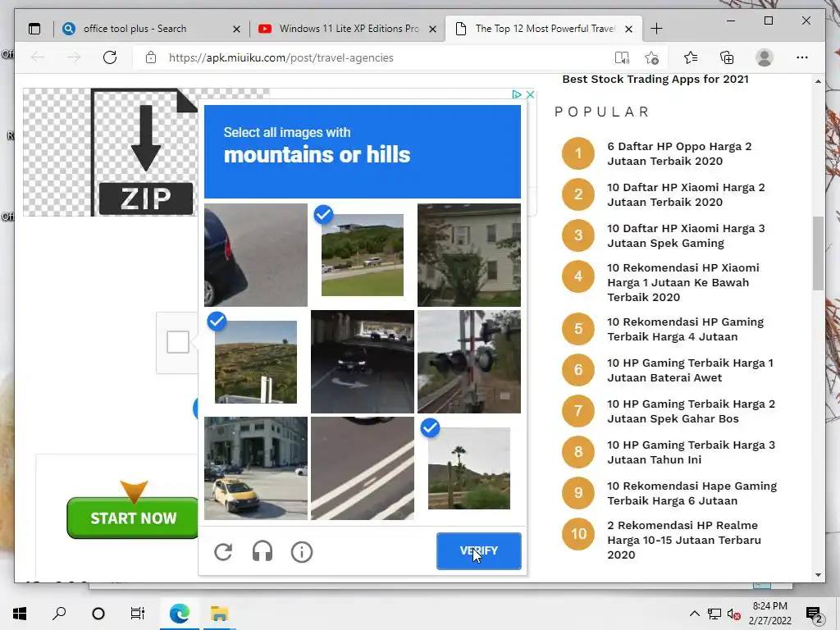
Task: Open 10 Rekomendasi Hape Gaming Harga 6 Jutaan
Action: click(x=692, y=493)
